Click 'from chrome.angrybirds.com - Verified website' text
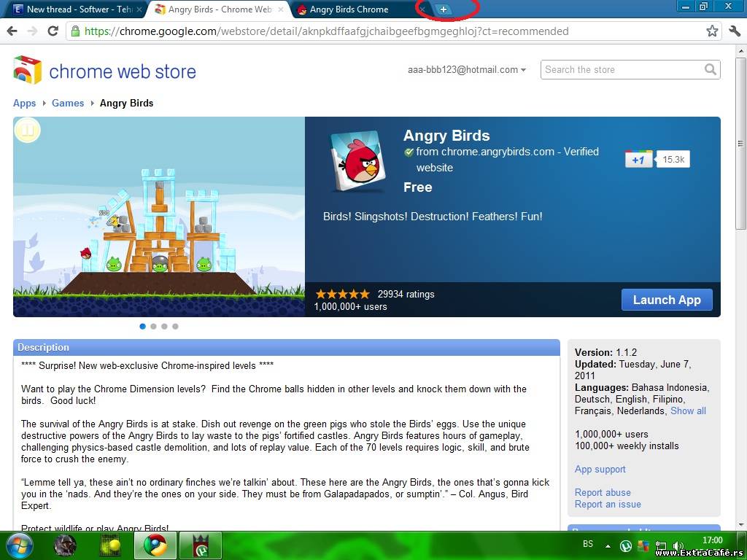 tap(508, 160)
